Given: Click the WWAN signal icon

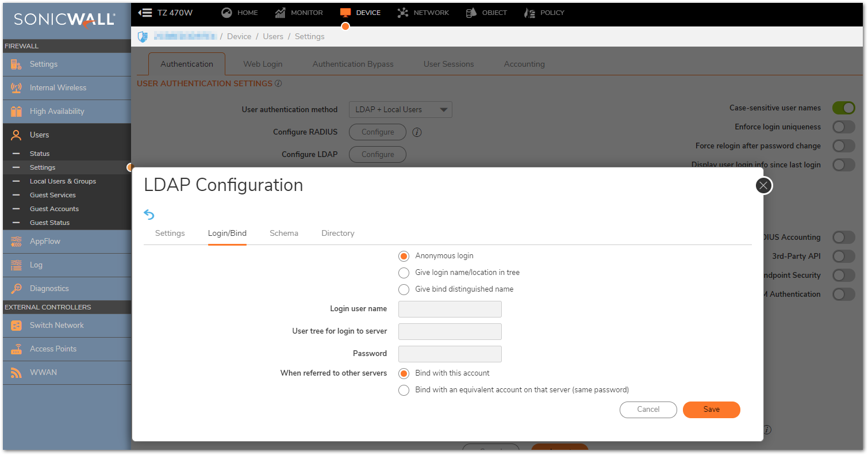Looking at the screenshot, I should 16,373.
